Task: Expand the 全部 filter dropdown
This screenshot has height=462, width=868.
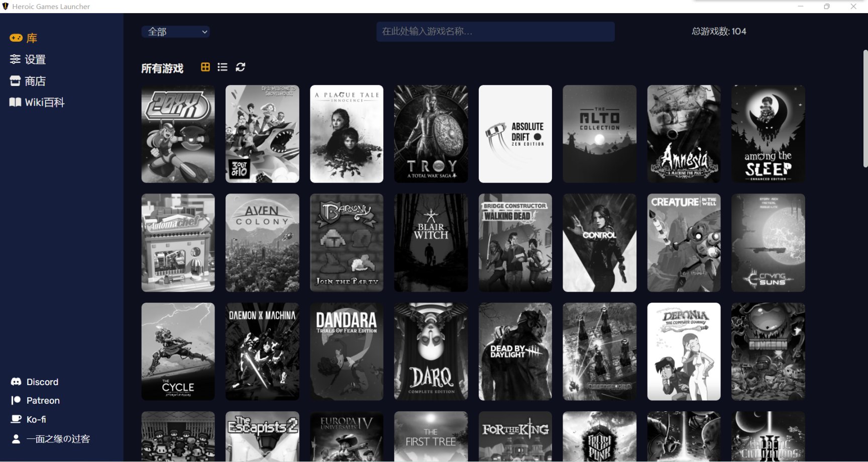Action: click(x=175, y=32)
